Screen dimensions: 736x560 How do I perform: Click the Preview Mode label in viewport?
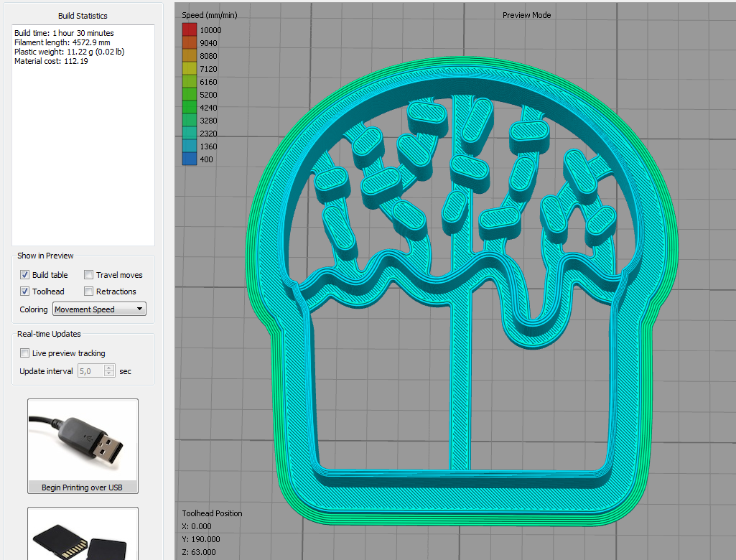526,15
